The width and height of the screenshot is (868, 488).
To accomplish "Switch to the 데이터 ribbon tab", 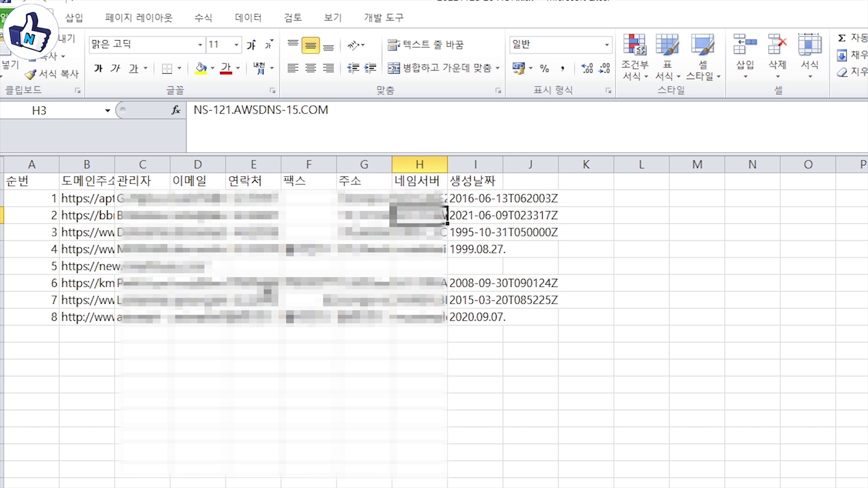I will 248,18.
